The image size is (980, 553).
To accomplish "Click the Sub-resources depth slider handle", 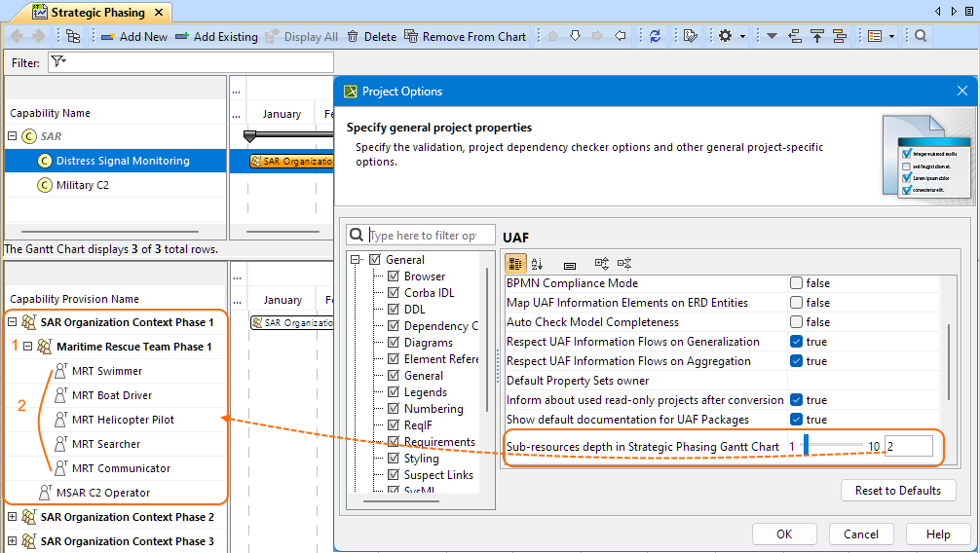I will 806,446.
